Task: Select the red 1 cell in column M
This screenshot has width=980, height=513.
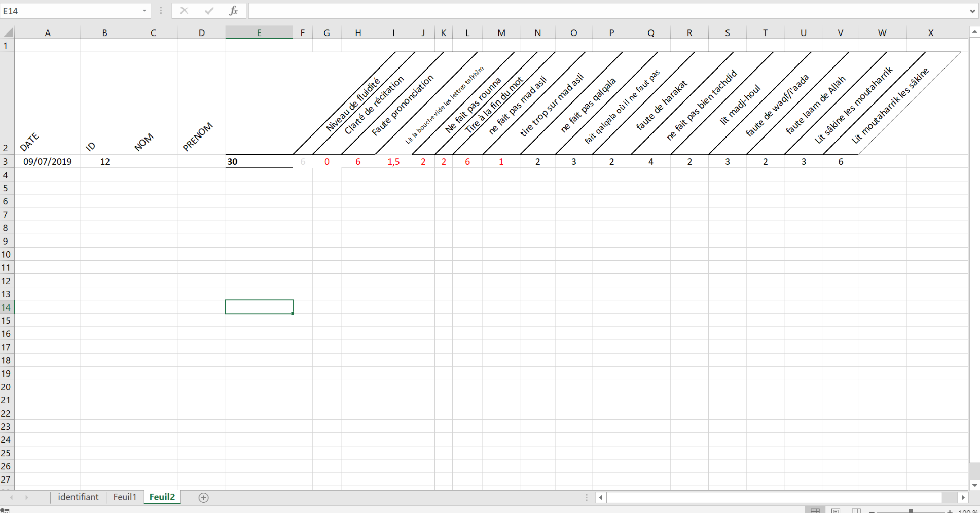Action: pos(501,161)
